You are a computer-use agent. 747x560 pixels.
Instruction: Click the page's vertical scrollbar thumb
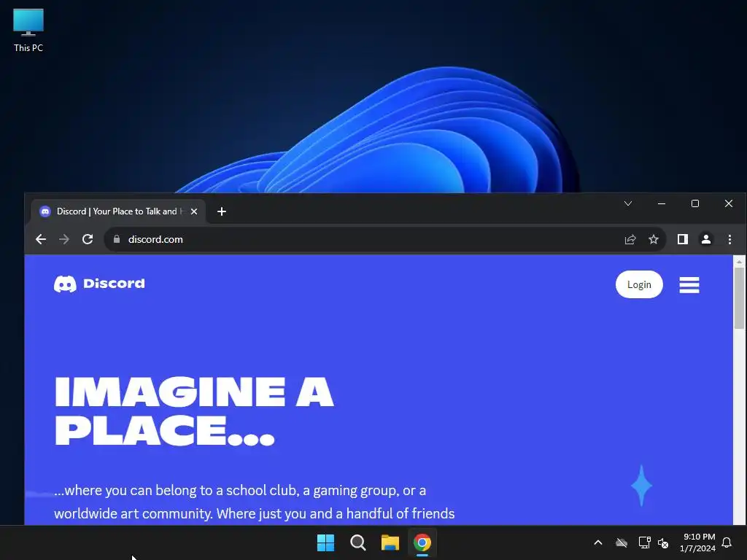(x=739, y=298)
